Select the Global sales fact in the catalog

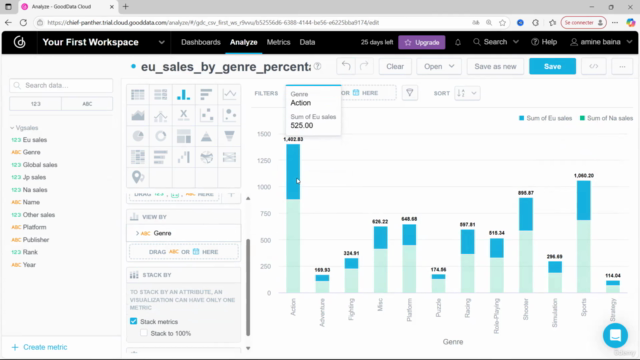(x=40, y=165)
